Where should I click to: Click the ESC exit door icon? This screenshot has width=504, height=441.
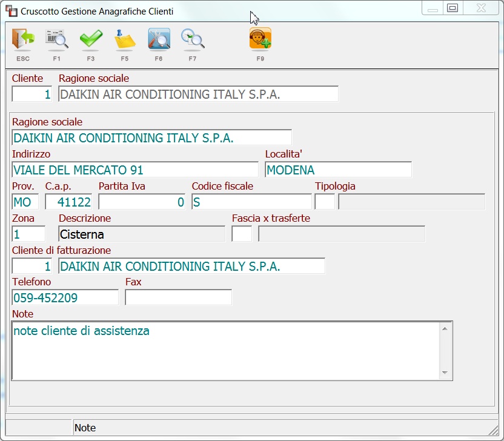pyautogui.click(x=23, y=39)
